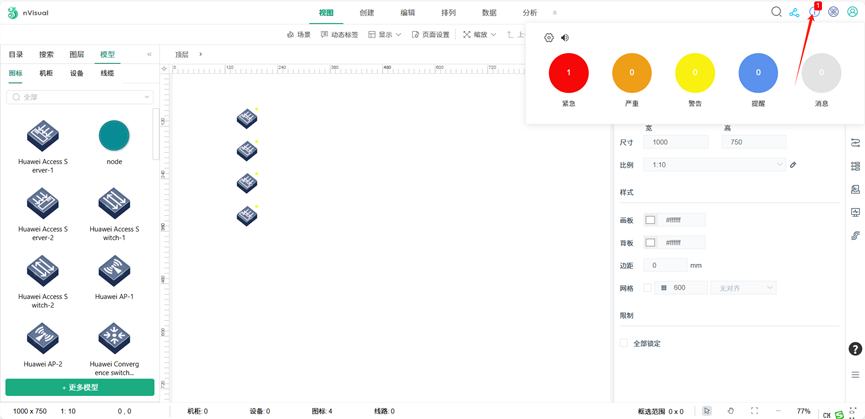This screenshot has height=419, width=865.
Task: Click the share icon in top bar
Action: coord(794,12)
